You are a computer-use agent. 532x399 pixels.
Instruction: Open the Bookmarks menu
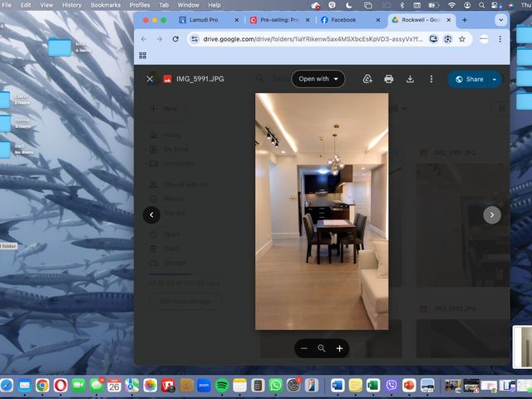click(106, 5)
